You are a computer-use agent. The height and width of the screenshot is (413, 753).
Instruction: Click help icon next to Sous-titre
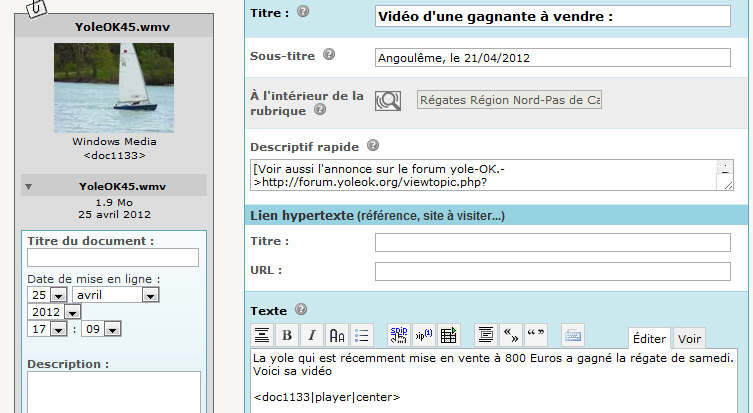[329, 56]
